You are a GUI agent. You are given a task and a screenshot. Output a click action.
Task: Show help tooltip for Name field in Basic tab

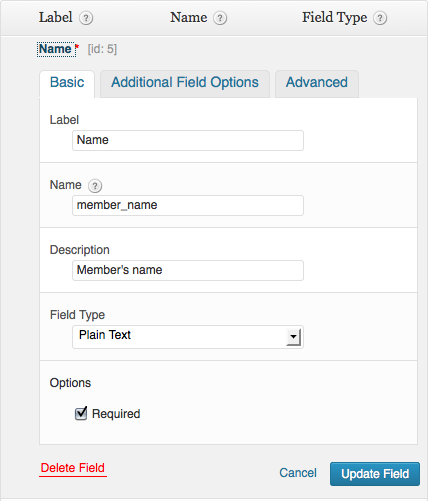tap(95, 186)
